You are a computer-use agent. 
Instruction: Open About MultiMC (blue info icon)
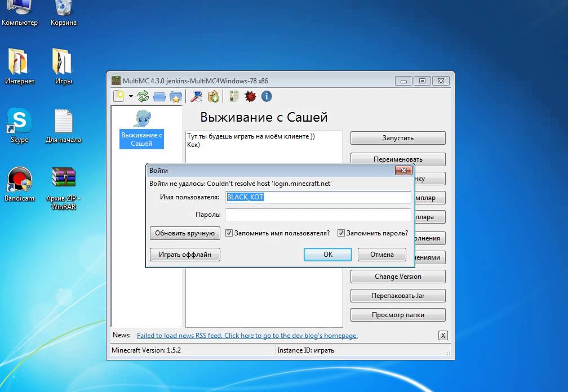pos(267,96)
